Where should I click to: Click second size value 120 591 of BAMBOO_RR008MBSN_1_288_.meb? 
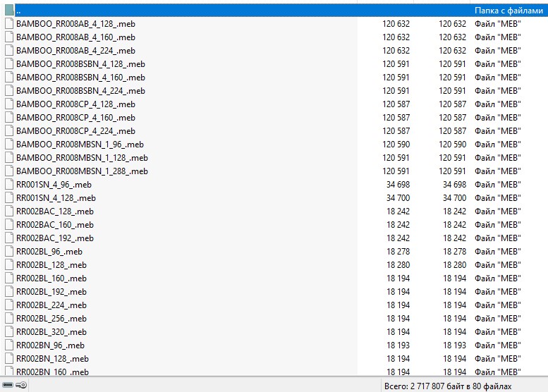tap(453, 171)
